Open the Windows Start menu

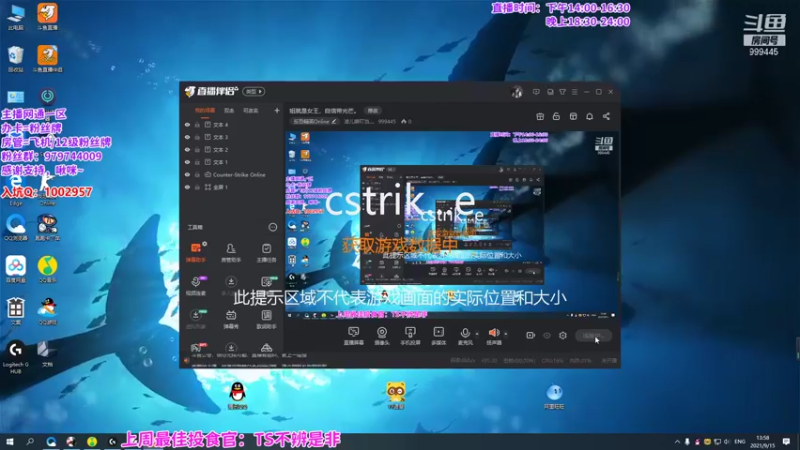9,441
